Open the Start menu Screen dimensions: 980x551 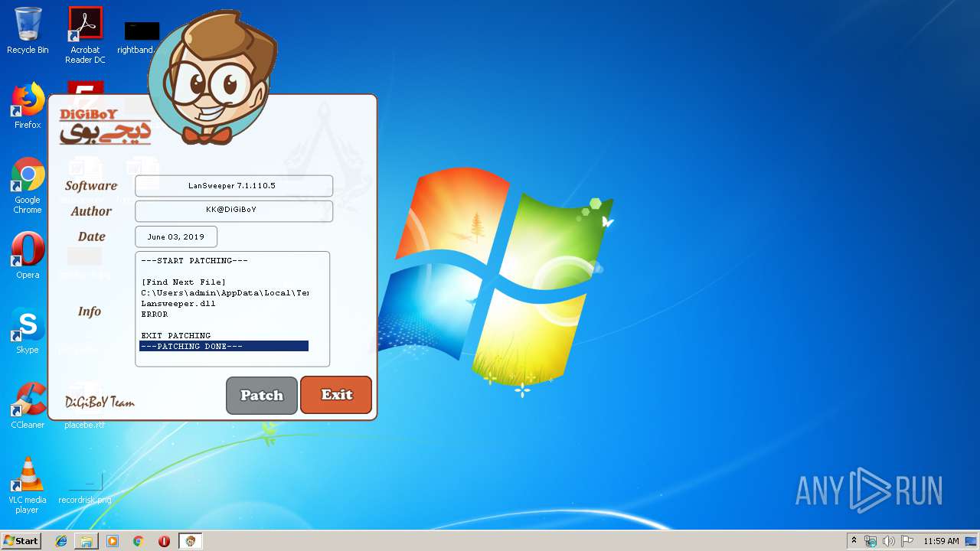(x=21, y=540)
